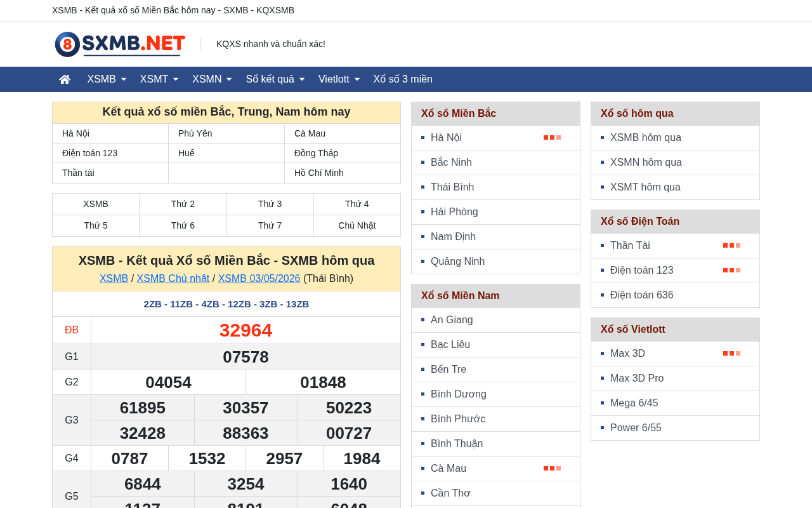
Task: Open the home icon in navigation bar
Action: (x=65, y=79)
